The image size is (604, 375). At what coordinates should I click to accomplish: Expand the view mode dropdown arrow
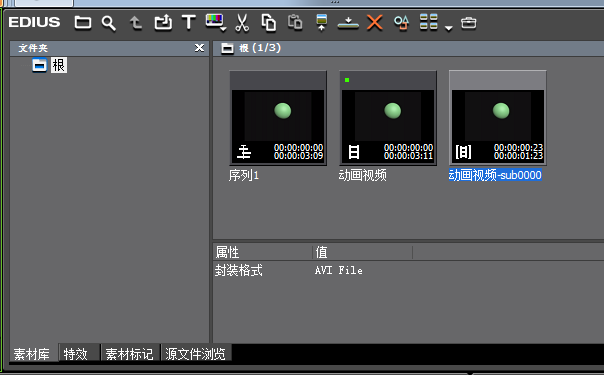coord(448,28)
